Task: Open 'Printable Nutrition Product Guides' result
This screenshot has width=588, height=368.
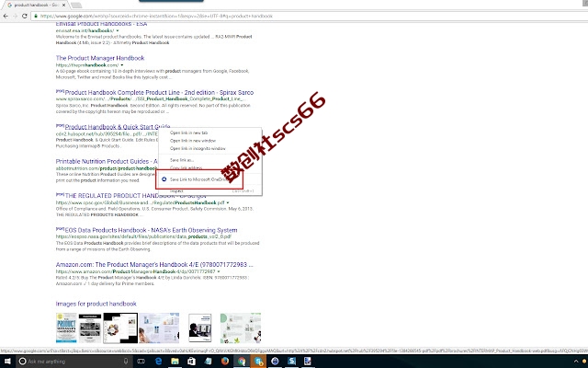Action: [x=107, y=162]
